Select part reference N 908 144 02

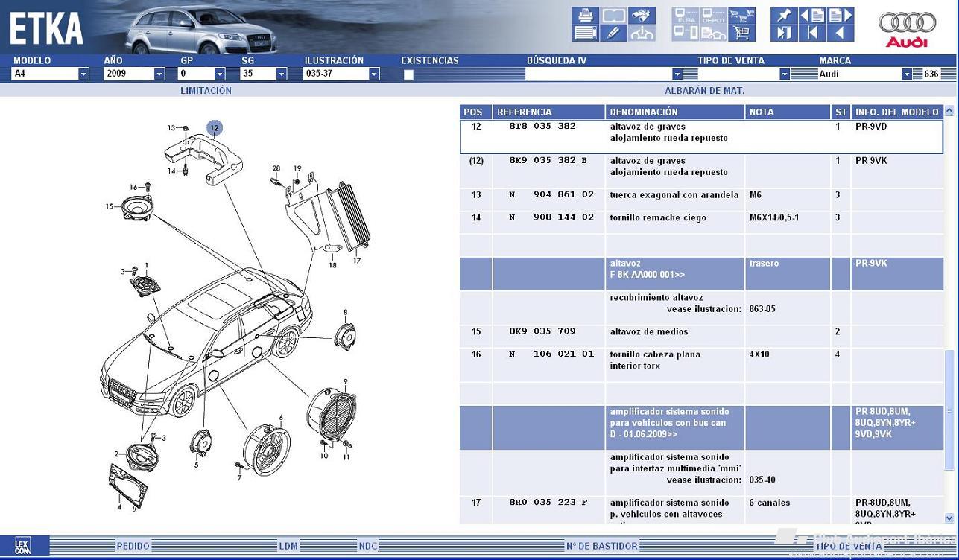point(551,218)
